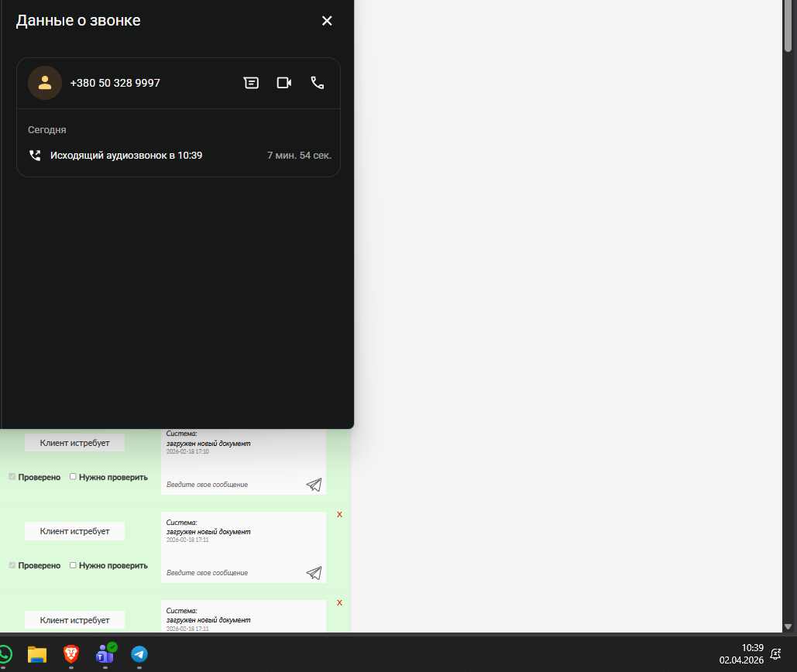This screenshot has height=672, width=797.
Task: Click the outgoing call arrow icon
Action: click(x=35, y=156)
